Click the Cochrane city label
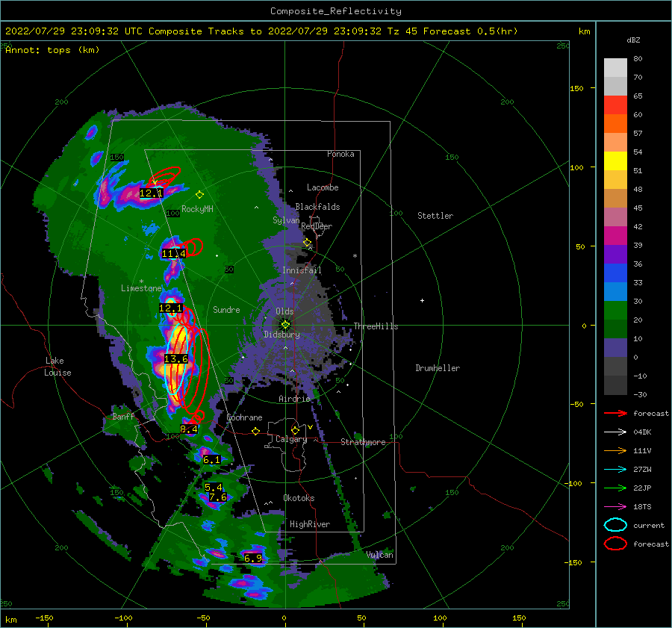 point(244,417)
